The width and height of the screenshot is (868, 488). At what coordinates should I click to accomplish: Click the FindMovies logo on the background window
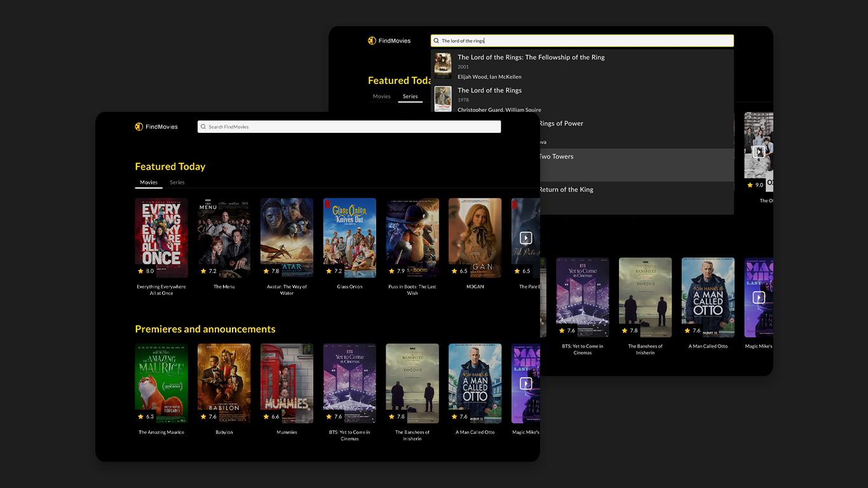pyautogui.click(x=372, y=40)
